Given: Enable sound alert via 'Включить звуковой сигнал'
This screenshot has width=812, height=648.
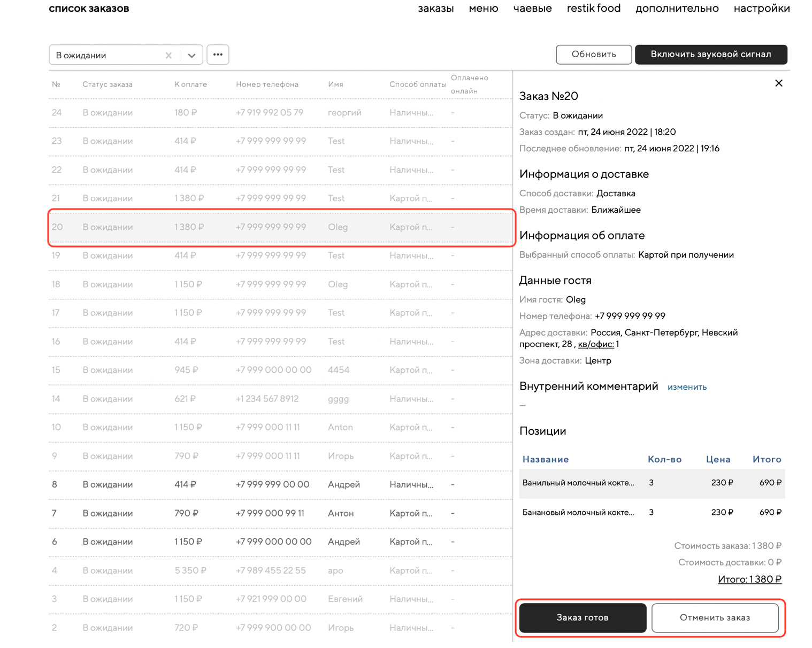Looking at the screenshot, I should click(710, 55).
